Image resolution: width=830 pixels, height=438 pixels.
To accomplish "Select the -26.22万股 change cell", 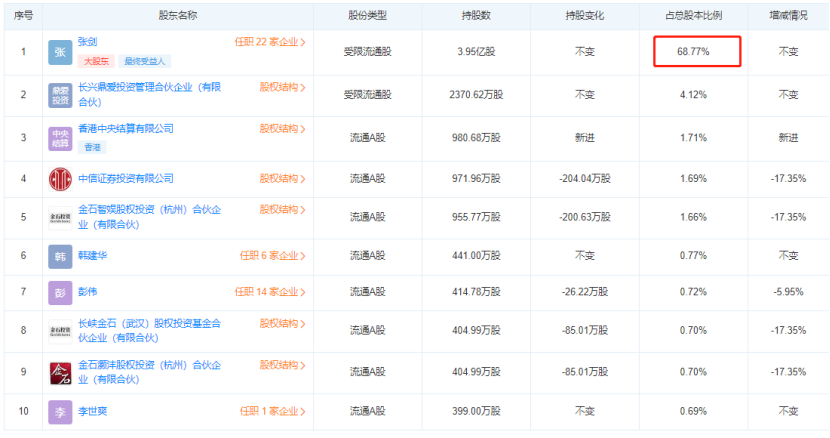I will [584, 292].
